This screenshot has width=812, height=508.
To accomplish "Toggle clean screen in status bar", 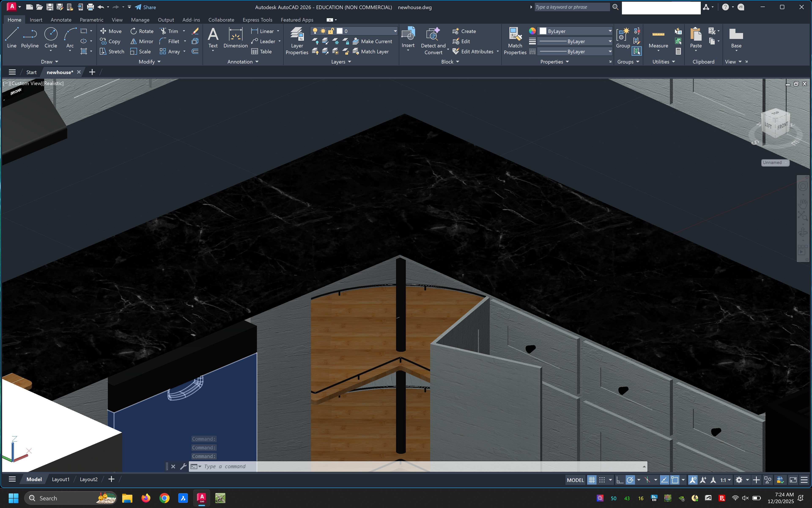I will pos(793,480).
